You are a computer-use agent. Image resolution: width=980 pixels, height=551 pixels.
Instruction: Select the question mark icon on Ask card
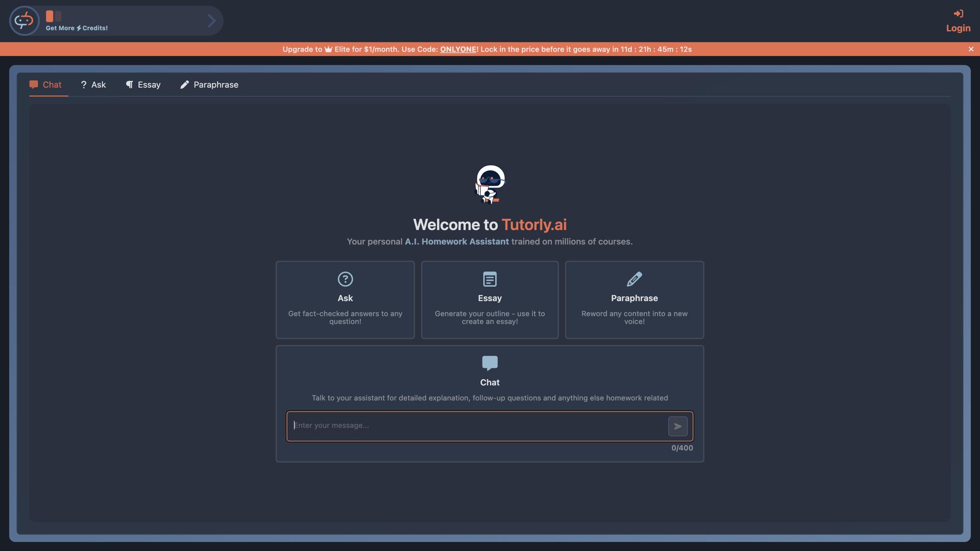(x=345, y=279)
